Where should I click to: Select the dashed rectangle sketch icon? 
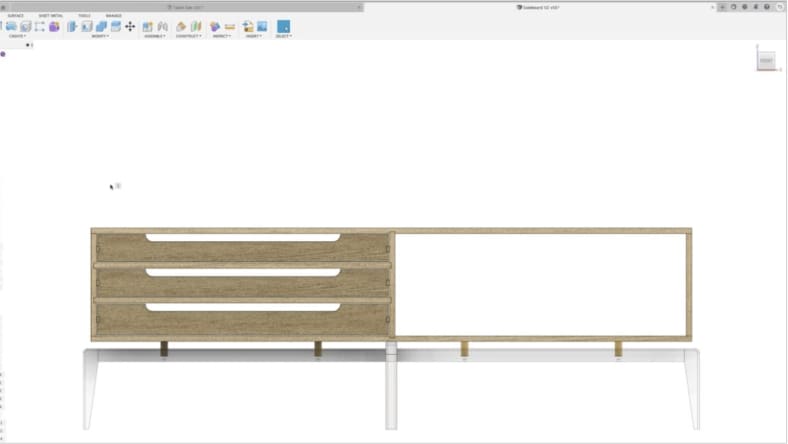[x=40, y=27]
